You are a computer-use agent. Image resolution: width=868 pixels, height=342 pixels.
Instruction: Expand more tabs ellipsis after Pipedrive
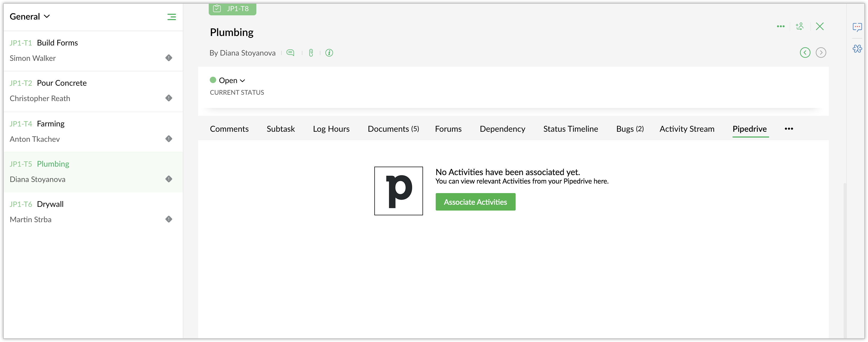coord(788,129)
